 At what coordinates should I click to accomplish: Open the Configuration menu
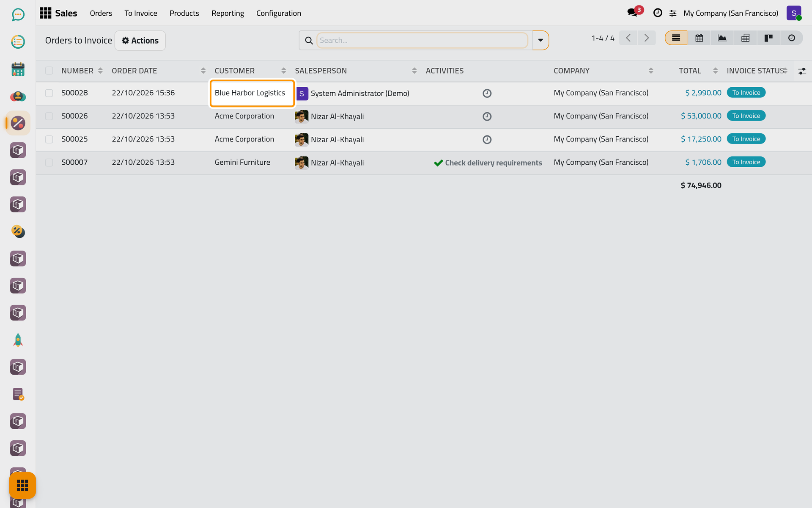coord(279,13)
